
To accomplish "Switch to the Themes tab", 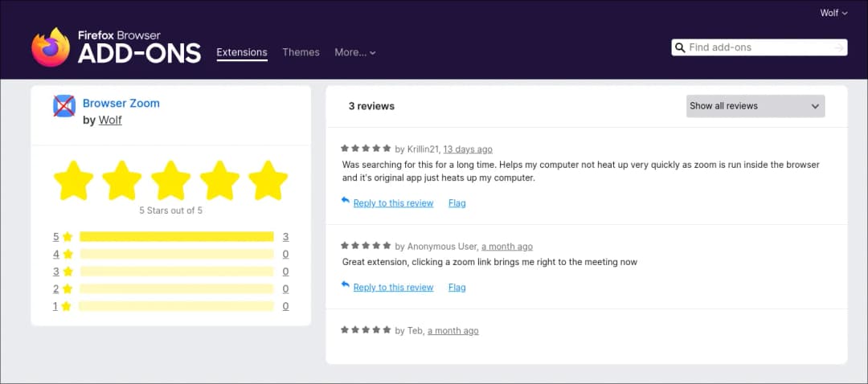I will pos(301,52).
